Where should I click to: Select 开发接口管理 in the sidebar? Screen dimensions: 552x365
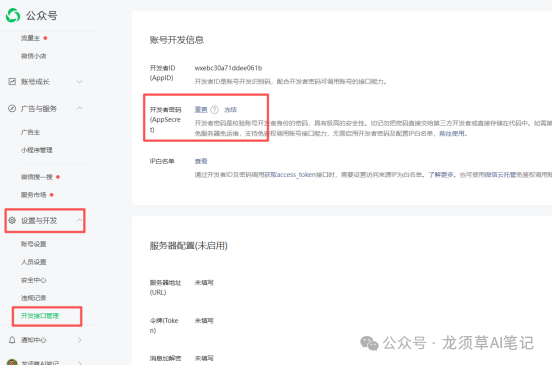(x=40, y=316)
